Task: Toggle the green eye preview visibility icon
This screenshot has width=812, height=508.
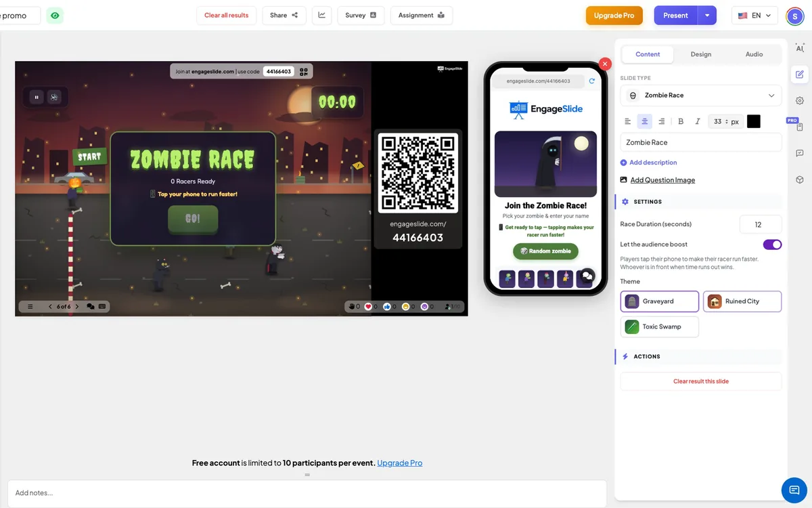Action: coord(55,16)
